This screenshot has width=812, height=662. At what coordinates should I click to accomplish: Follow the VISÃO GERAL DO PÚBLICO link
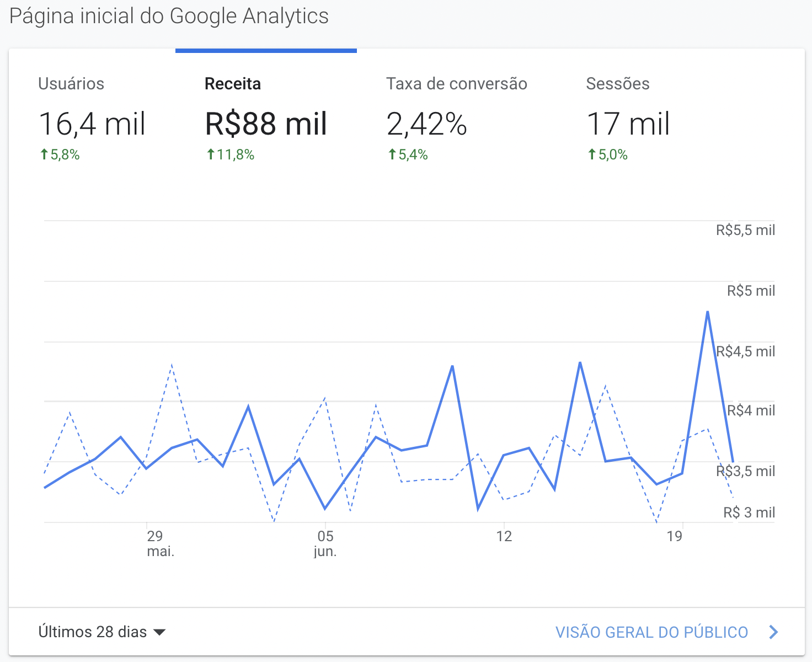click(x=651, y=632)
